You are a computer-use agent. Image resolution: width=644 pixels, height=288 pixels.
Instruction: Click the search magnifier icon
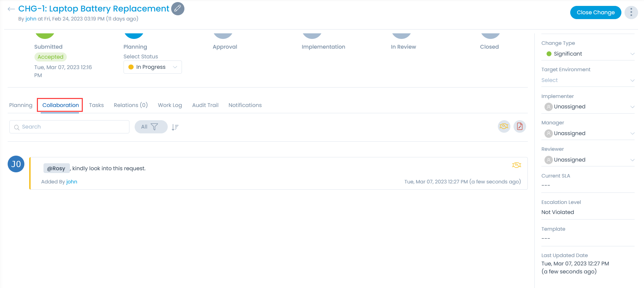click(17, 127)
